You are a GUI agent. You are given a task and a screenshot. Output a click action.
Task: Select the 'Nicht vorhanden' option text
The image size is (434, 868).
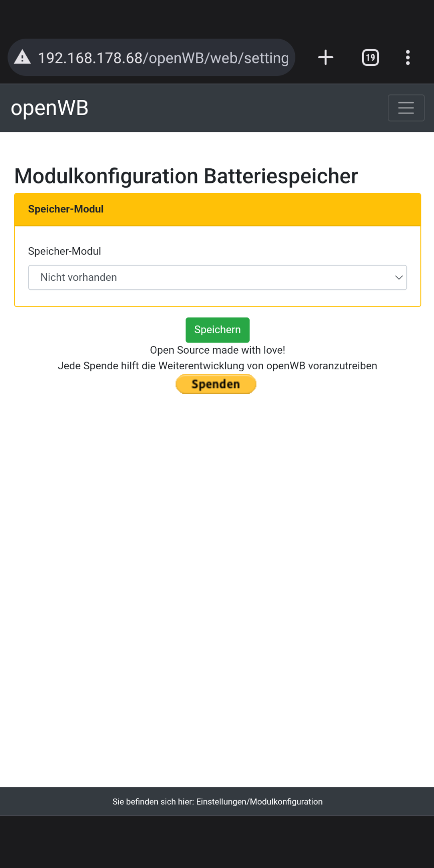pos(79,277)
